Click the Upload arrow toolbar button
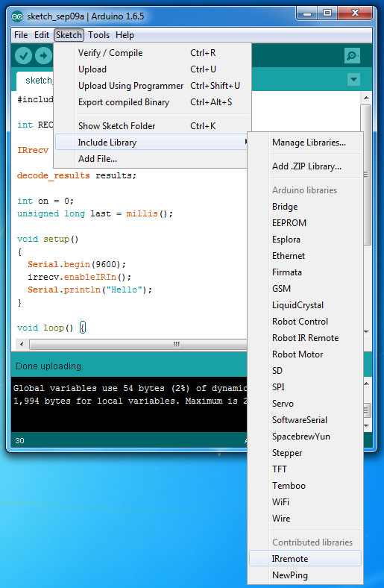384x588 pixels. [43, 56]
